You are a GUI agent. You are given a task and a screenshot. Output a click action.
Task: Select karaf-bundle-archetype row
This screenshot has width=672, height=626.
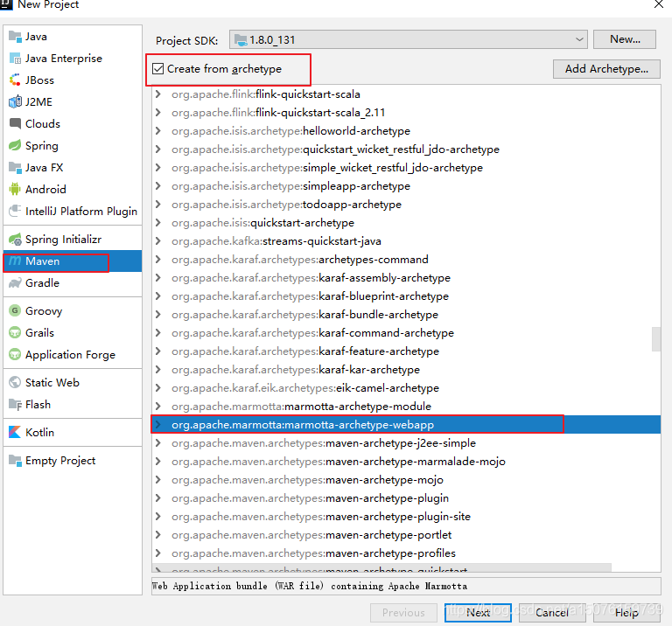pos(406,315)
